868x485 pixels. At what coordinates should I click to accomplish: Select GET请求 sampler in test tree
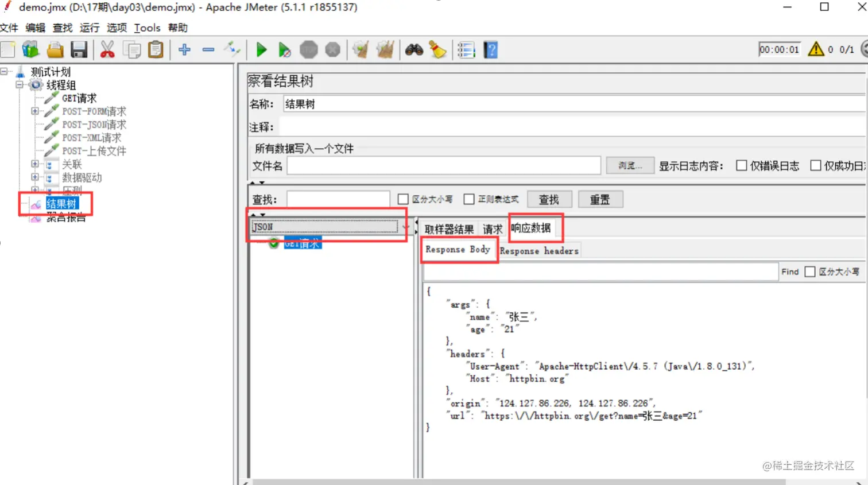point(79,98)
